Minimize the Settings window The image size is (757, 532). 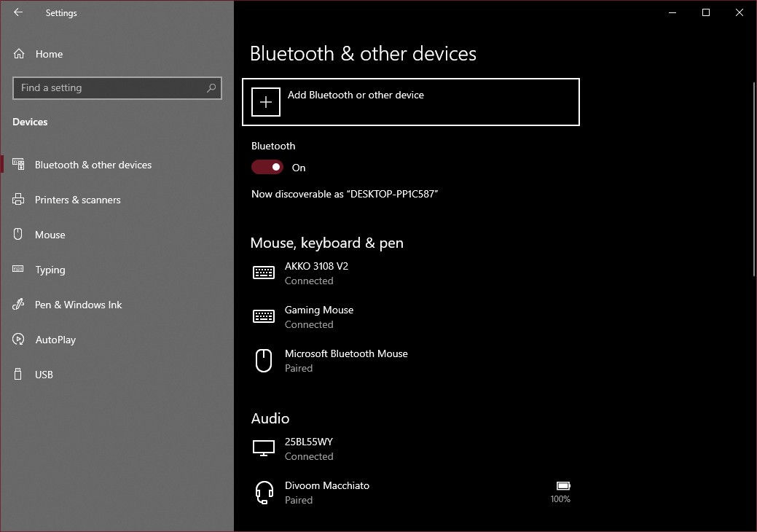click(x=672, y=12)
